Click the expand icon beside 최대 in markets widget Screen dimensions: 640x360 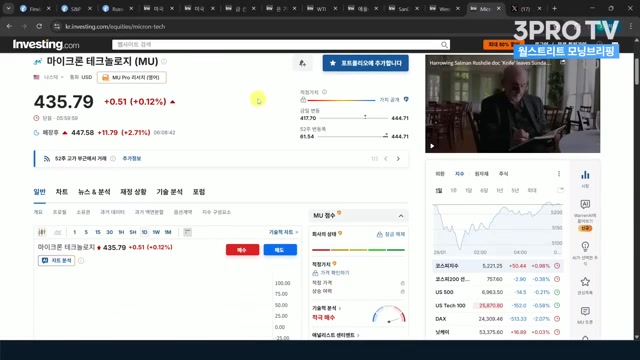click(560, 190)
